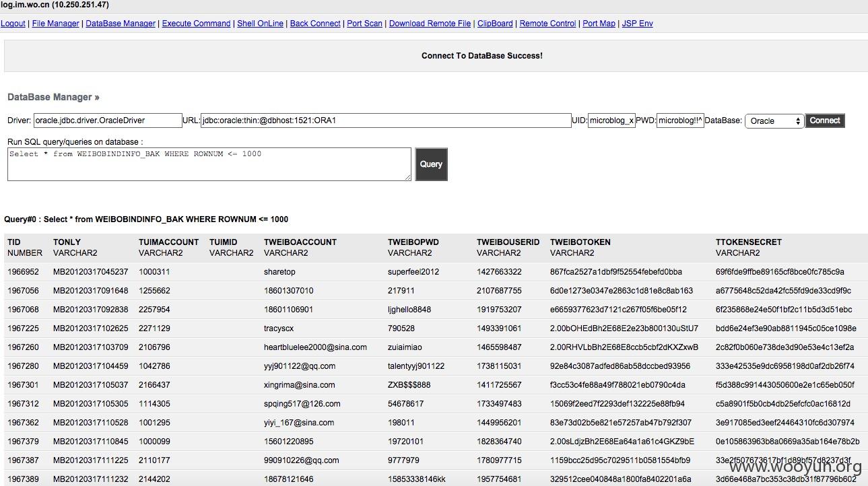Open the Download Remote File link
This screenshot has width=868, height=486.
430,24
